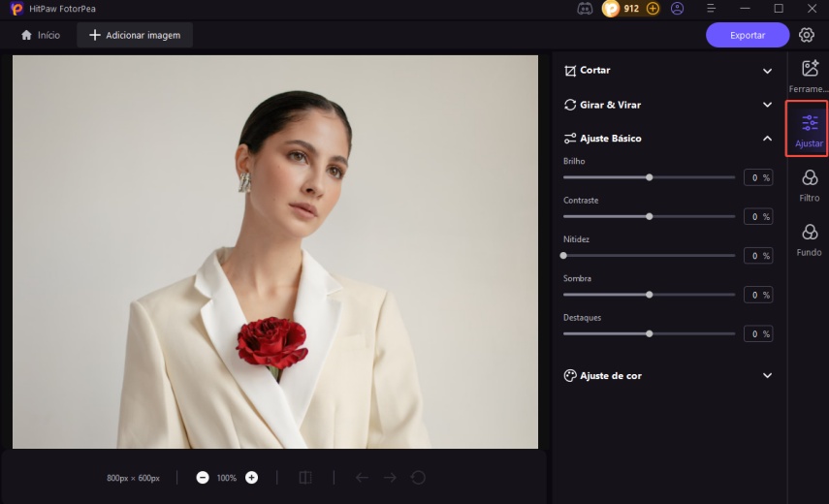The image size is (829, 504).
Task: Open the Discord community icon
Action: pos(585,9)
